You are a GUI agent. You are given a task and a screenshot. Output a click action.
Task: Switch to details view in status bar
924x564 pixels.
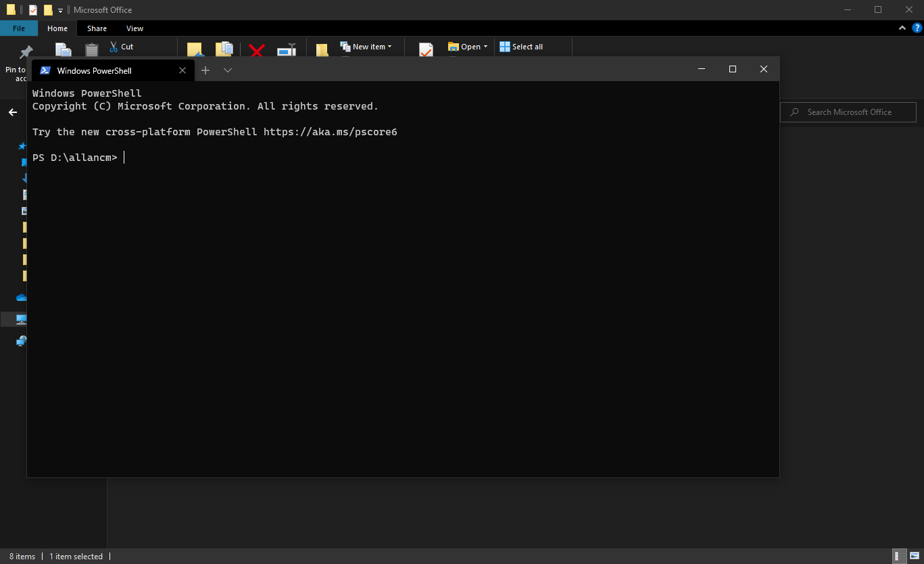(x=899, y=556)
